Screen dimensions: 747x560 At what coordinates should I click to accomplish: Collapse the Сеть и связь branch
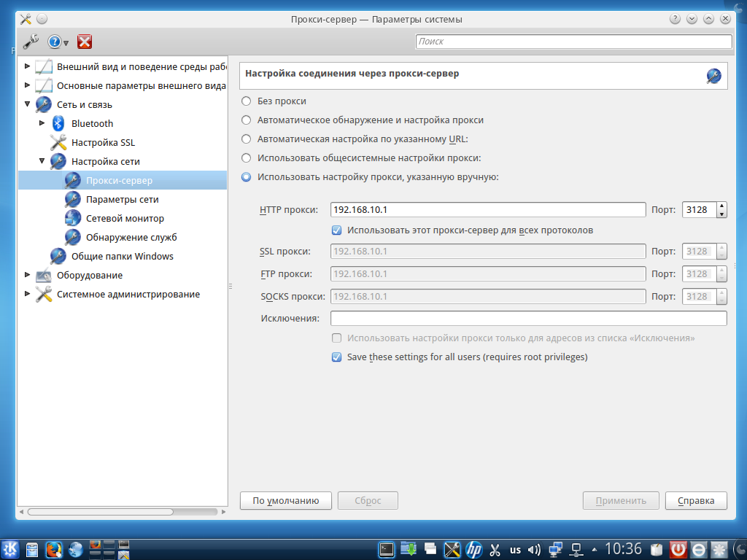coord(27,104)
